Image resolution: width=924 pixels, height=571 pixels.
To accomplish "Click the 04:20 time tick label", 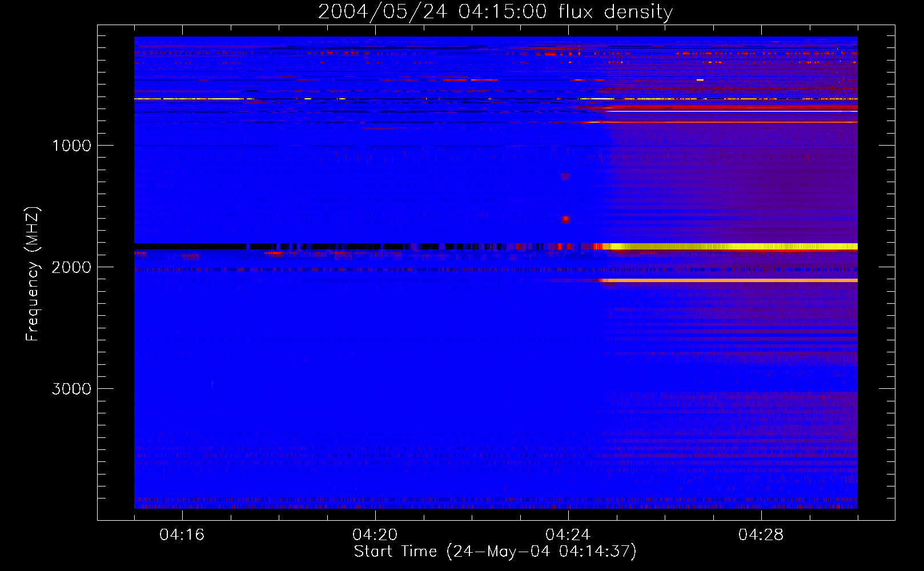I will pos(375,535).
